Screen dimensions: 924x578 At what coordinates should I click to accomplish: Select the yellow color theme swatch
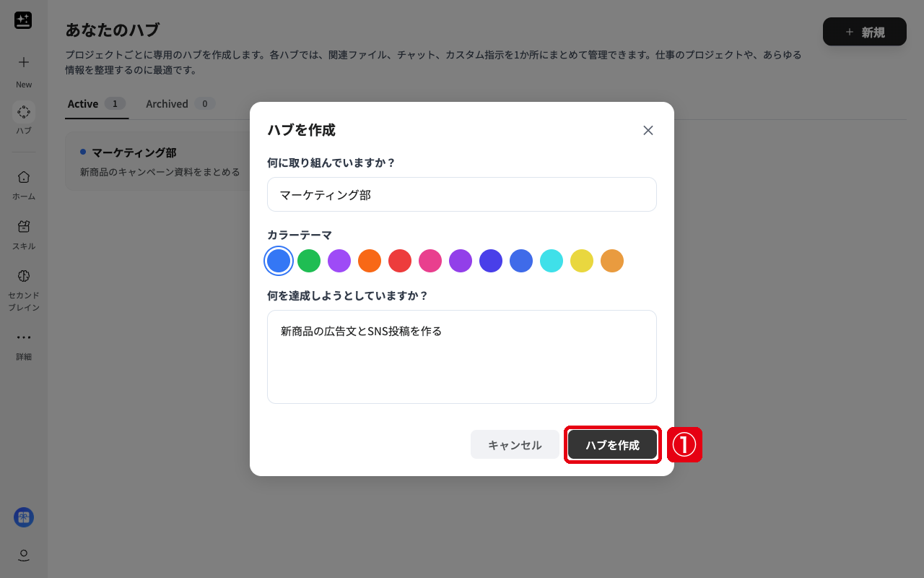(x=582, y=261)
